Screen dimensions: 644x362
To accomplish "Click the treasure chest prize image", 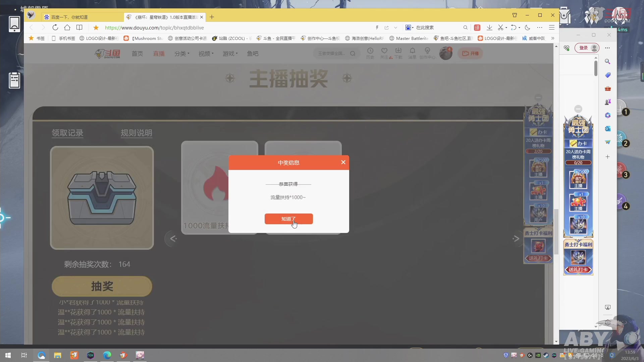I will point(102,198).
